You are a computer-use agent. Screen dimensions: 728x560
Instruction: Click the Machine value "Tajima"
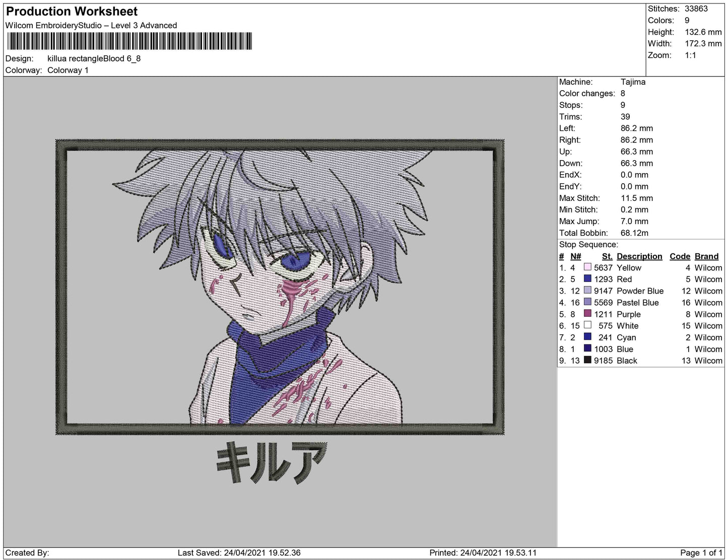(633, 82)
